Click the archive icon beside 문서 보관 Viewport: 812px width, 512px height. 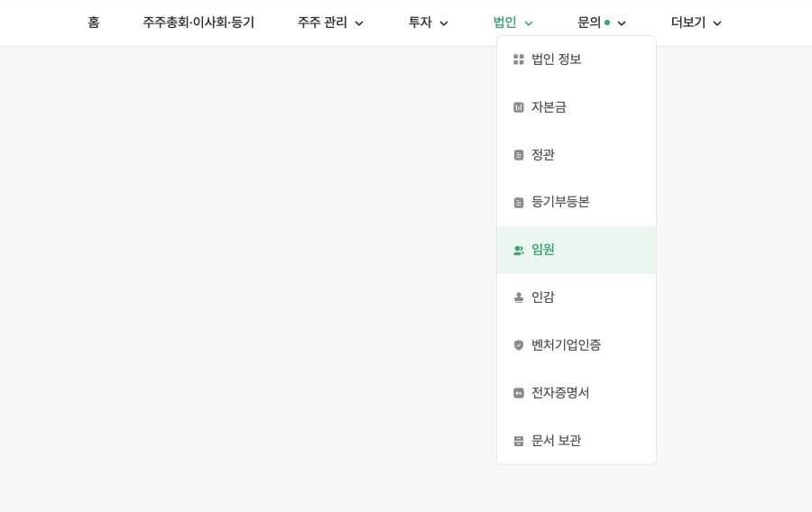coord(519,441)
